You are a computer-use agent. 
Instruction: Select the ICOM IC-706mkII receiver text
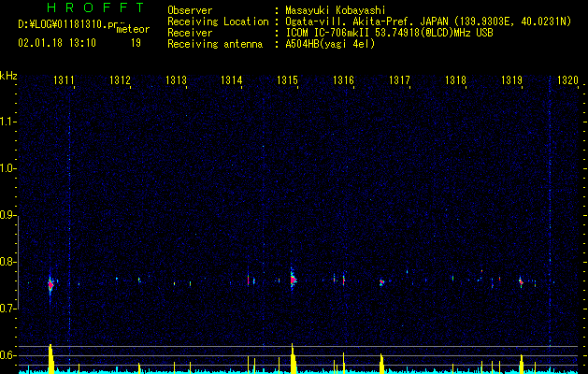[389, 33]
